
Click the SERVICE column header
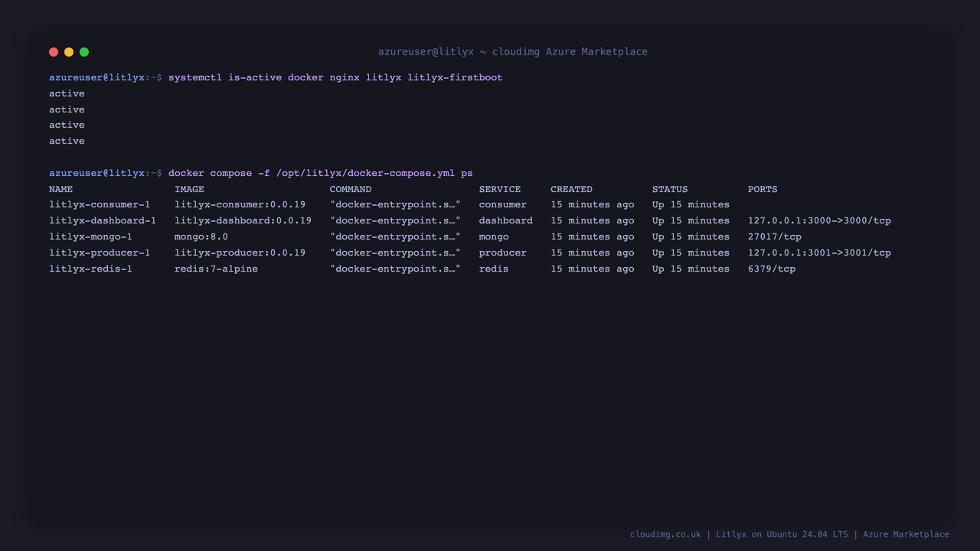tap(500, 189)
